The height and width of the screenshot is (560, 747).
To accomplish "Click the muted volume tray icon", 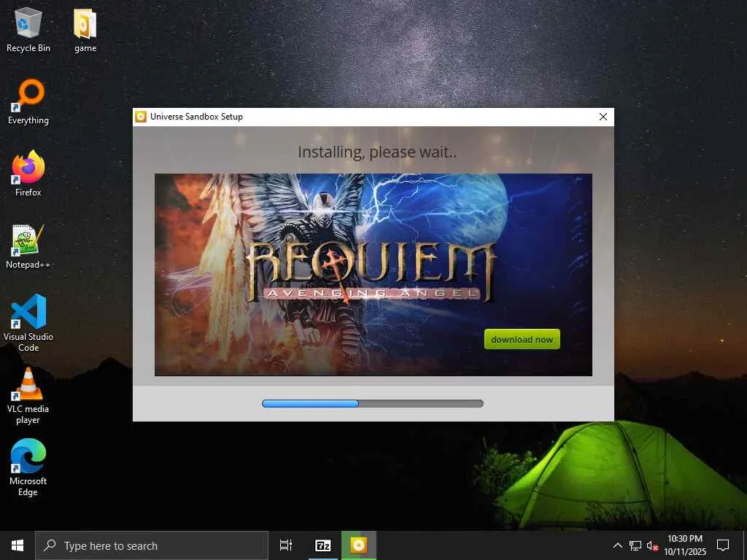I will pos(652,545).
